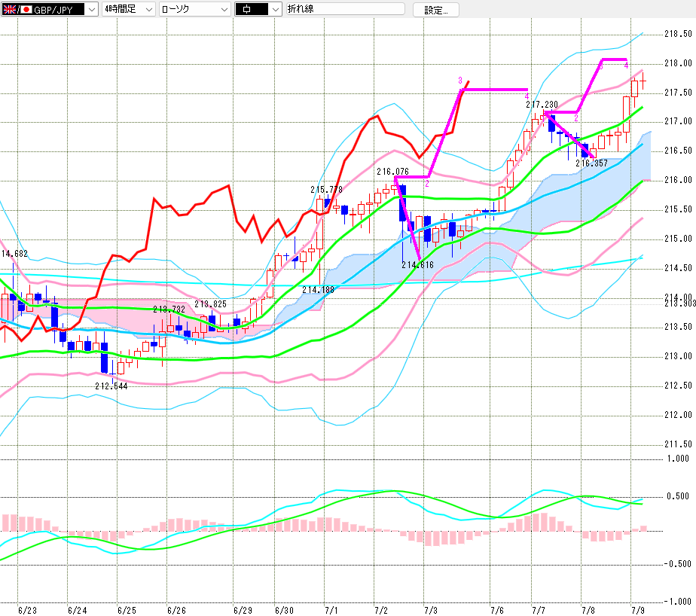Click the 7/6 date axis label
Image resolution: width=696 pixels, height=616 pixels.
coord(496,611)
